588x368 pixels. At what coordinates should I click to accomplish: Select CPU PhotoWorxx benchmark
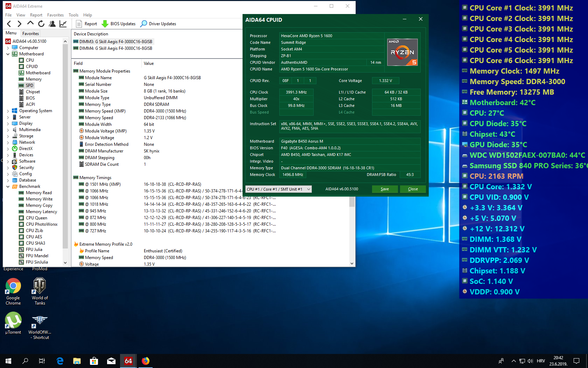point(42,224)
